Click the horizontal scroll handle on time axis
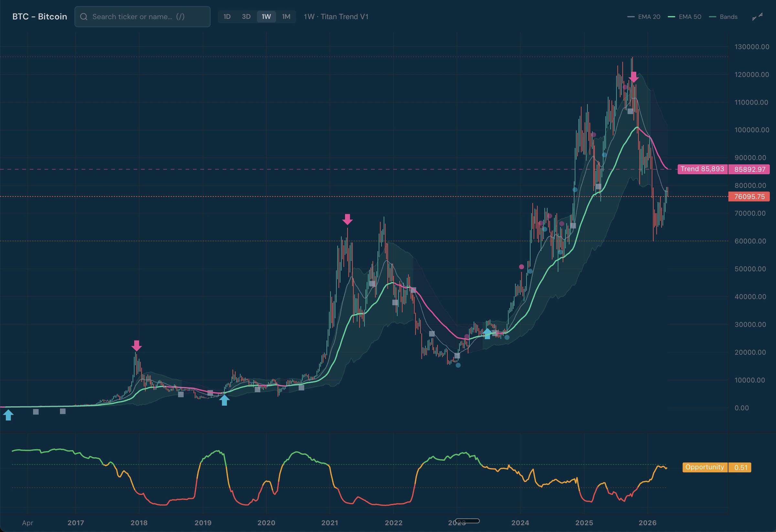Screen dimensions: 776x532 coord(468,521)
